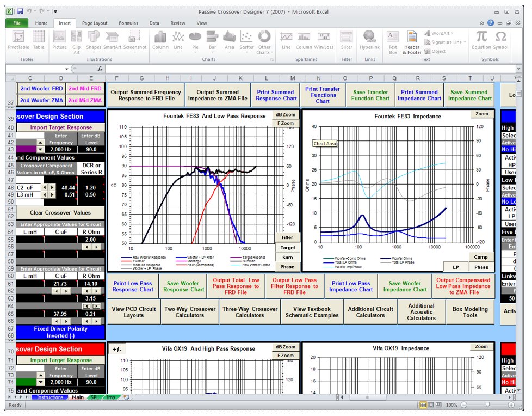
Task: Insert a Picture from the ribbon
Action: [x=59, y=40]
